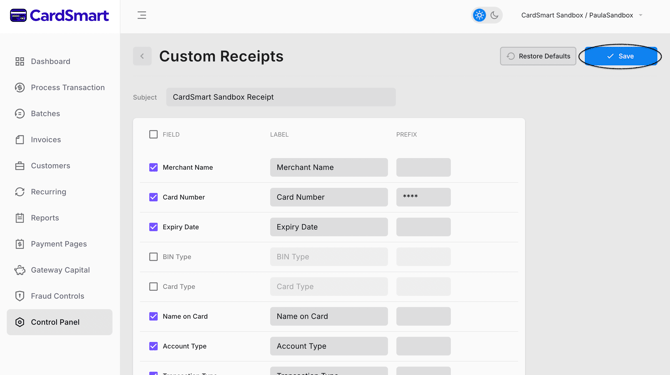670x375 pixels.
Task: Uncheck the Account Type checkbox
Action: (153, 346)
